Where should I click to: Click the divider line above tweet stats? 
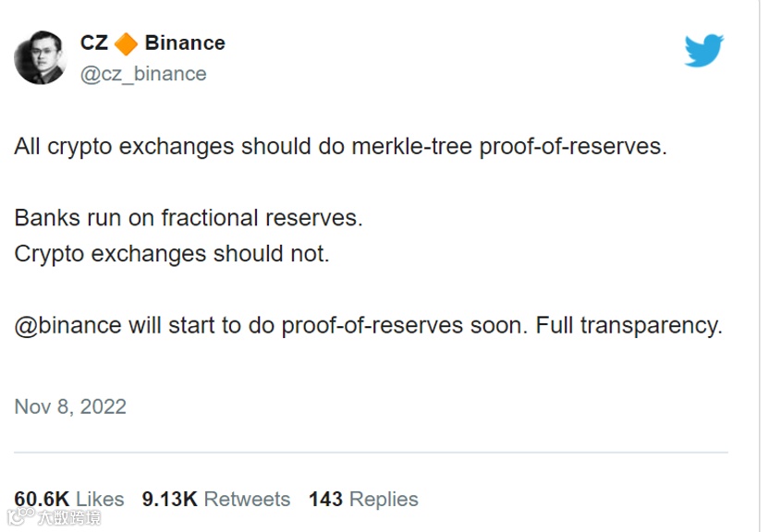(x=370, y=453)
